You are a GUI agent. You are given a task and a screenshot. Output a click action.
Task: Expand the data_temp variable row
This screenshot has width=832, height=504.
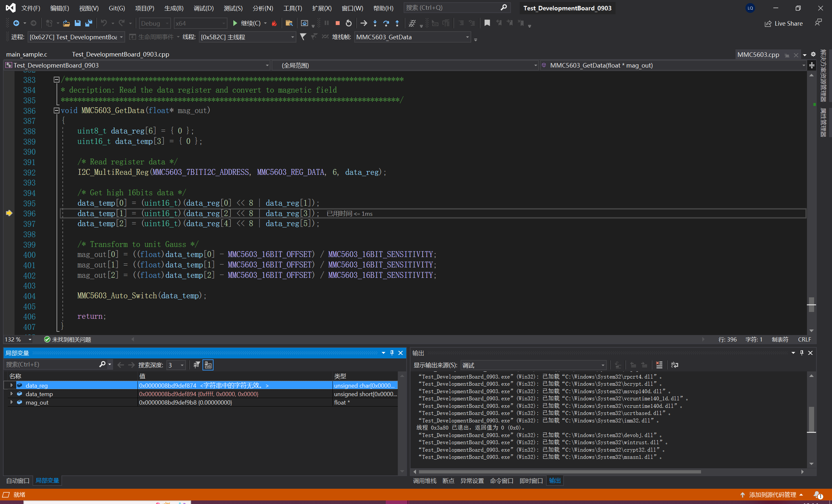11,394
